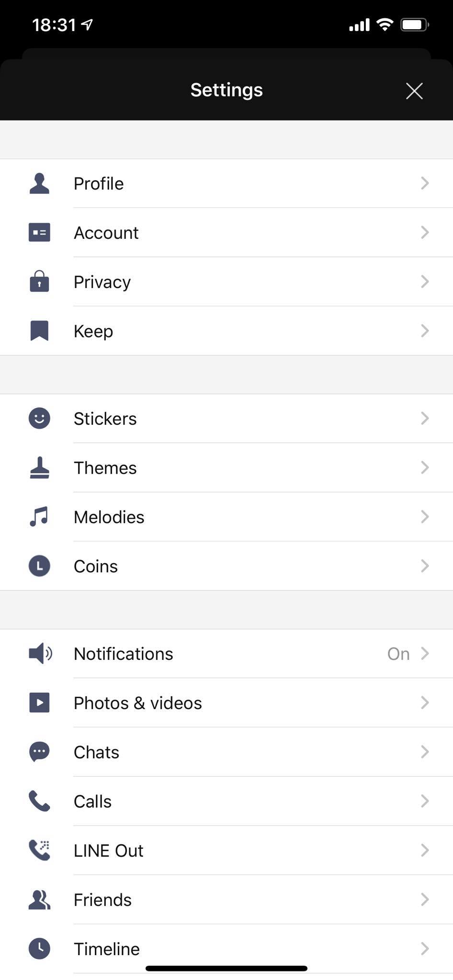Select the Privacy text label
Screen dimensions: 453x980
[102, 282]
